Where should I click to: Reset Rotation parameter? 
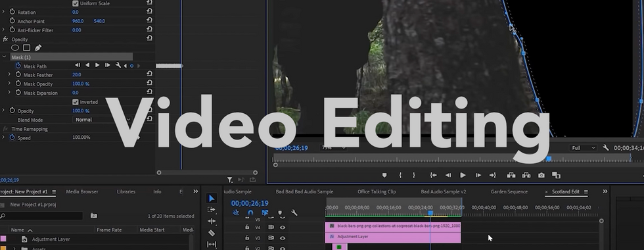(149, 12)
